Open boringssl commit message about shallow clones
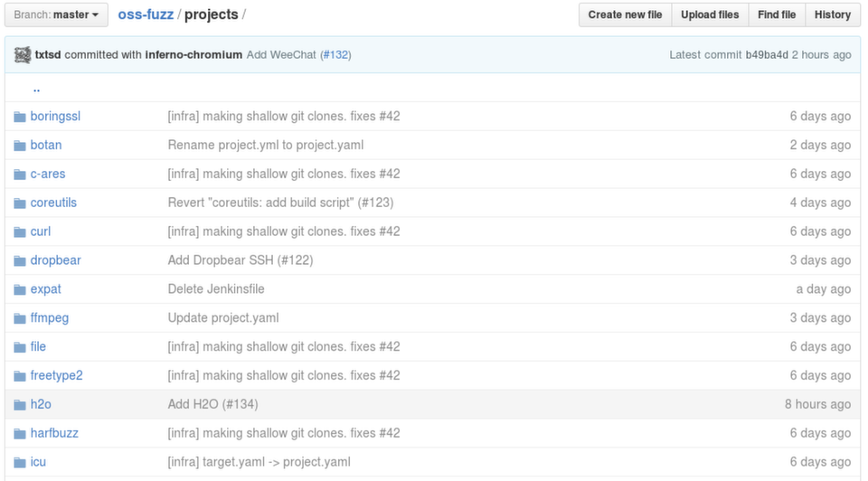 tap(283, 117)
